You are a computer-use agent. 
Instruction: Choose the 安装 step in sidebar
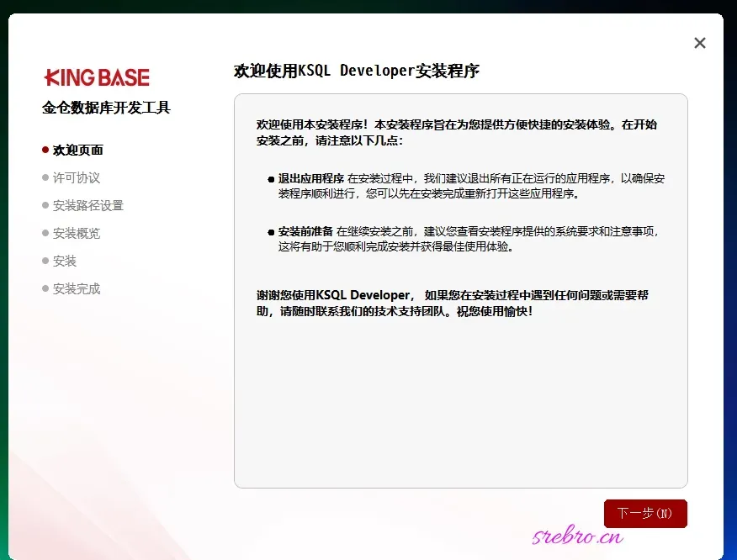[x=65, y=261]
